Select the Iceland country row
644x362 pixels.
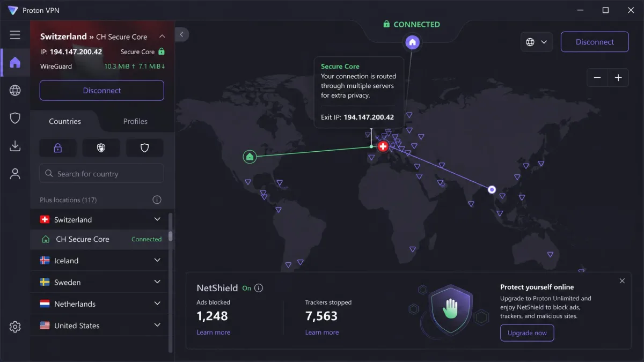pos(99,261)
